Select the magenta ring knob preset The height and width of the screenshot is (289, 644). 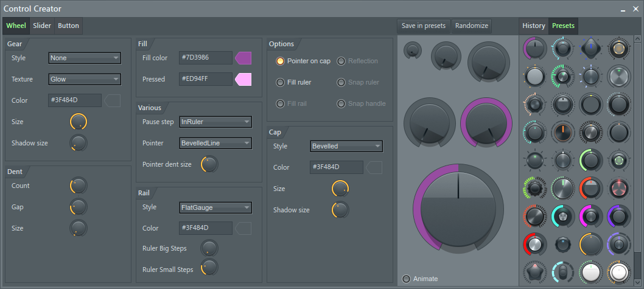click(590, 216)
